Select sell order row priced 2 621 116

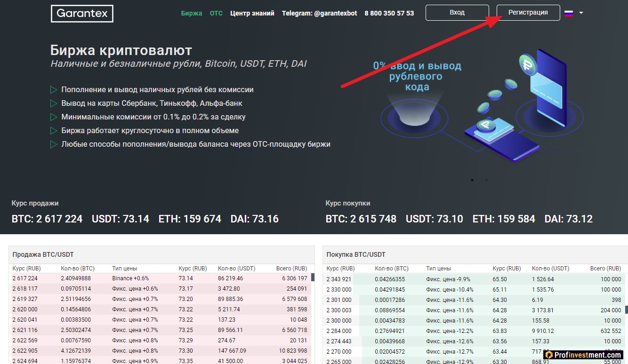click(x=160, y=330)
